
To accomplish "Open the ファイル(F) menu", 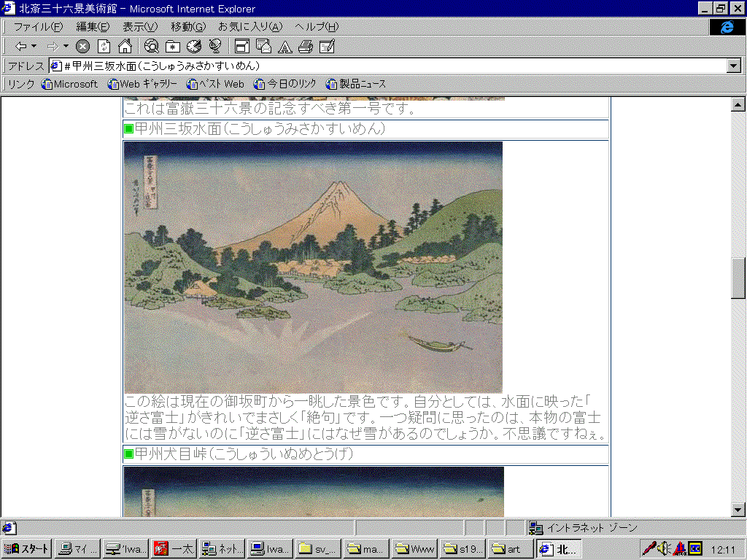I will pyautogui.click(x=38, y=27).
